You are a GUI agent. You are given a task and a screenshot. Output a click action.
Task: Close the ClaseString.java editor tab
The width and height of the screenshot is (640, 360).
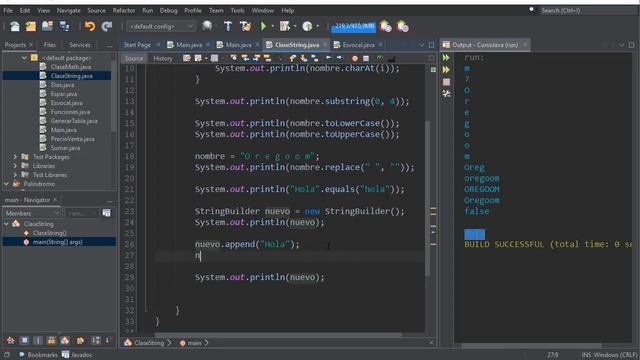[x=325, y=45]
